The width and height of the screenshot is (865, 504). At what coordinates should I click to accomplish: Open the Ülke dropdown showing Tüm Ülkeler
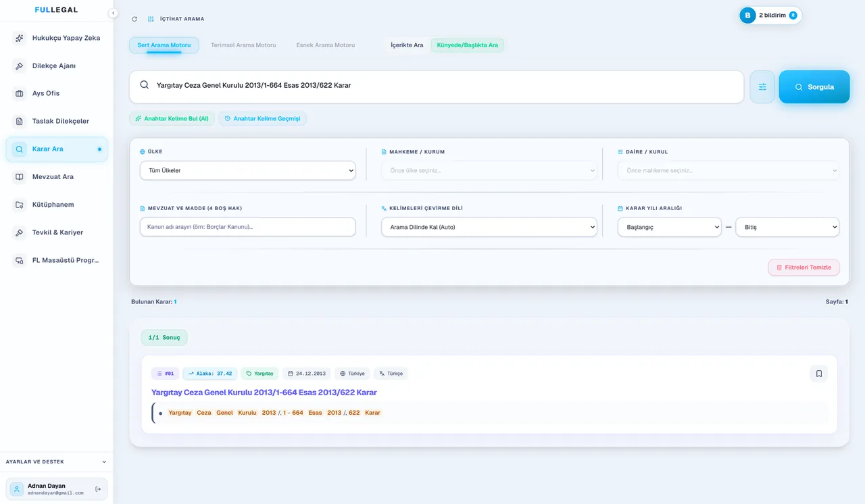pyautogui.click(x=247, y=170)
